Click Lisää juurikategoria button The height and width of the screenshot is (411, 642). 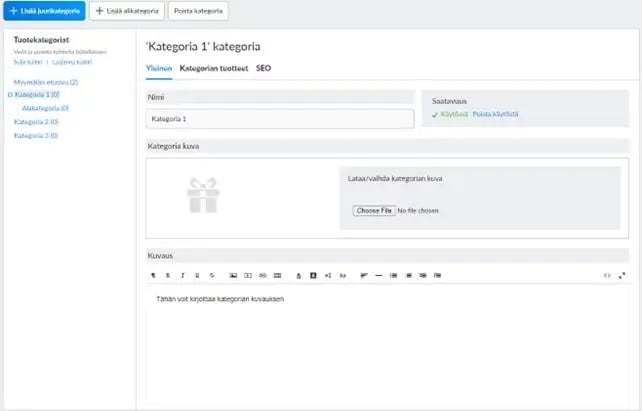45,11
